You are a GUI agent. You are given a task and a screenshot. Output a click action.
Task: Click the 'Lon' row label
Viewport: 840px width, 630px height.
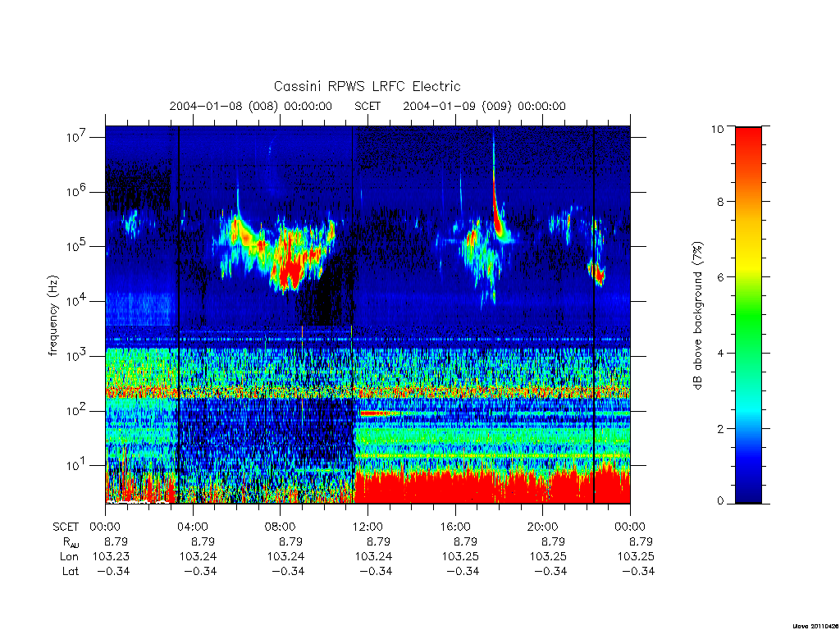[69, 557]
